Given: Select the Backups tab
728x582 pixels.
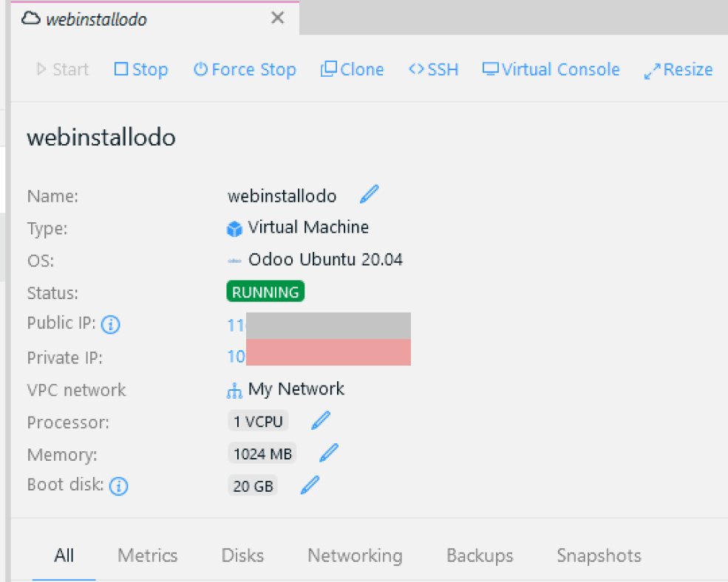Looking at the screenshot, I should (478, 555).
